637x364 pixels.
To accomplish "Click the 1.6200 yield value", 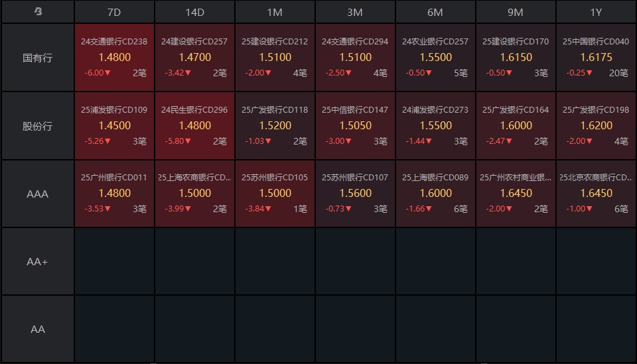I will click(x=596, y=125).
